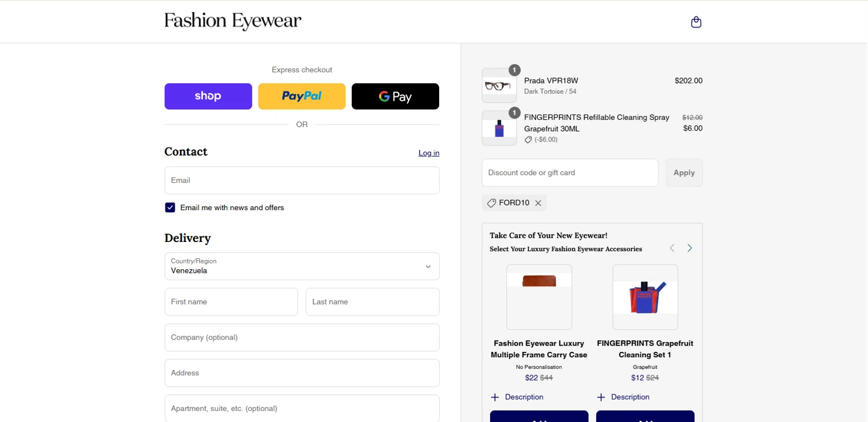Click the discounted $6.00 price
The image size is (868, 422).
click(x=693, y=129)
